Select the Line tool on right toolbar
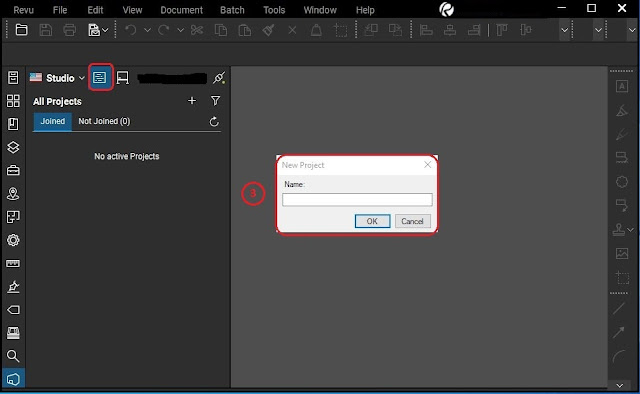 click(x=619, y=308)
